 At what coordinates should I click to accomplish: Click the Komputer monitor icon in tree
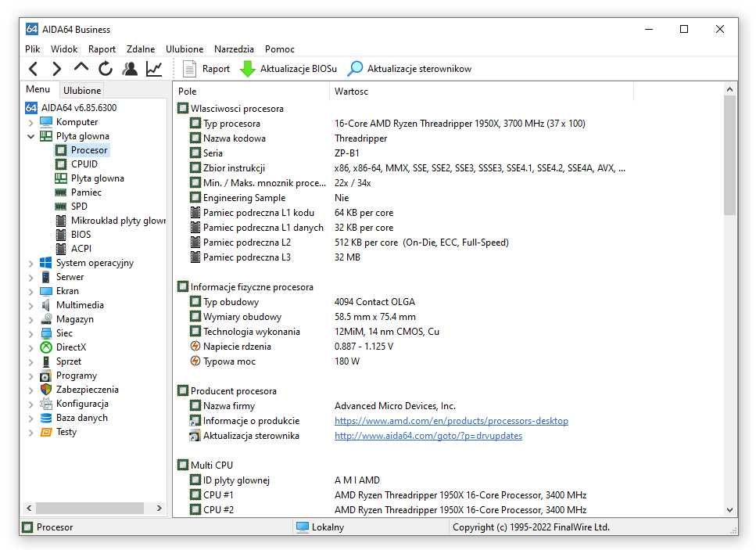click(46, 121)
